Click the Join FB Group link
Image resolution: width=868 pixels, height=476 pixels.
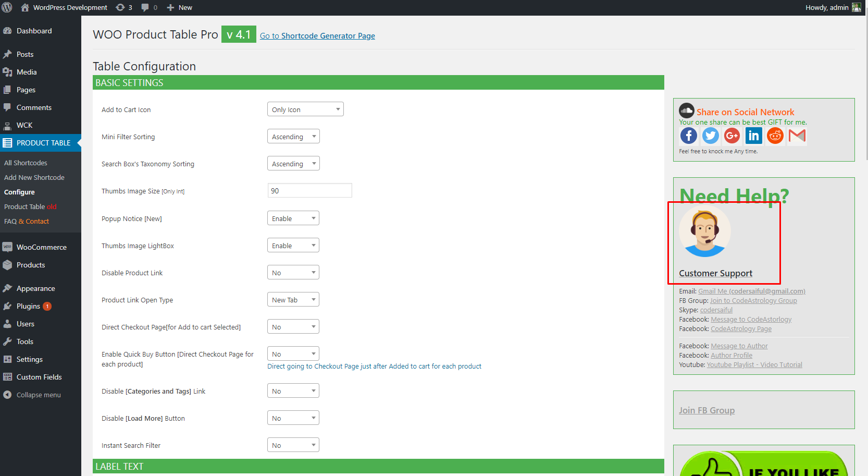(706, 410)
